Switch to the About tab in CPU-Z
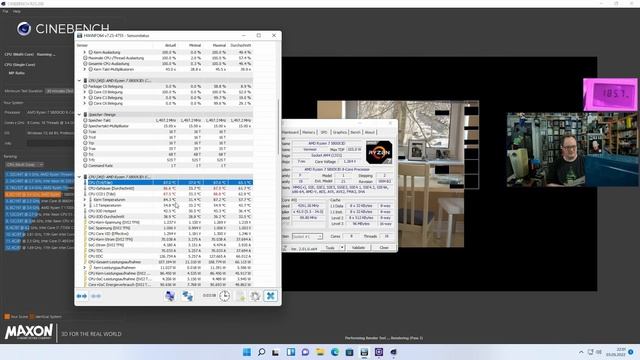The width and height of the screenshot is (640, 360). point(370,132)
